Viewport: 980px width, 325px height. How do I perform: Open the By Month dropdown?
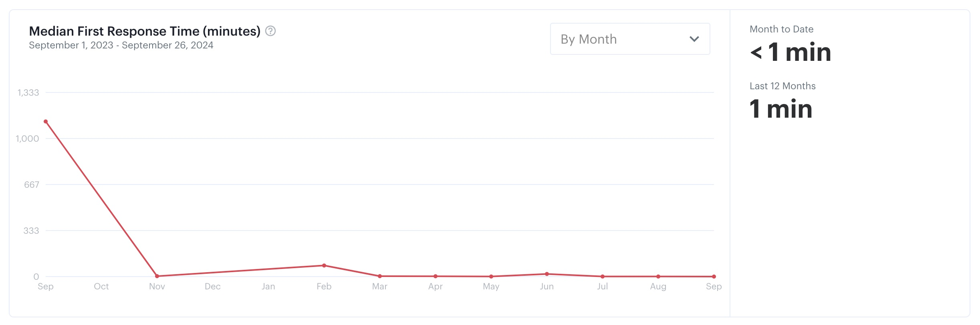629,39
